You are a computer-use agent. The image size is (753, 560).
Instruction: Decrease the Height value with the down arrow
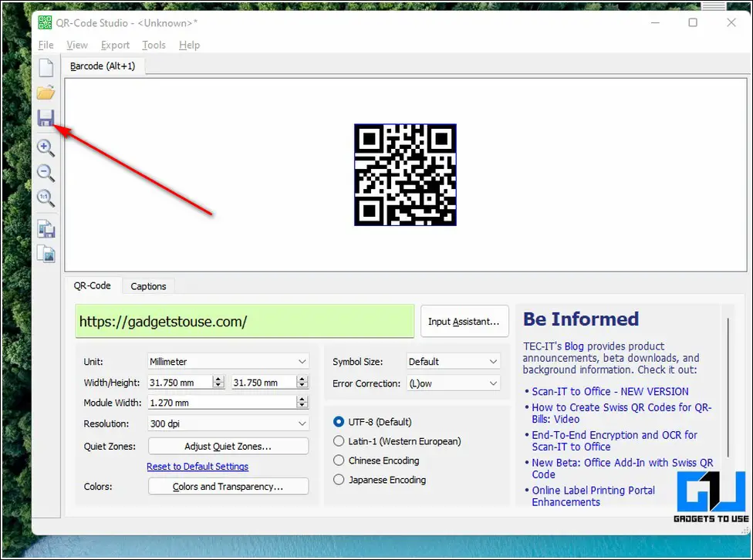(x=302, y=385)
